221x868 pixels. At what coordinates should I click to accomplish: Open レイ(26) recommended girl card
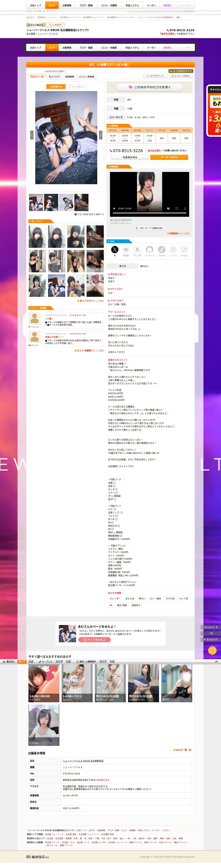click(x=44, y=725)
